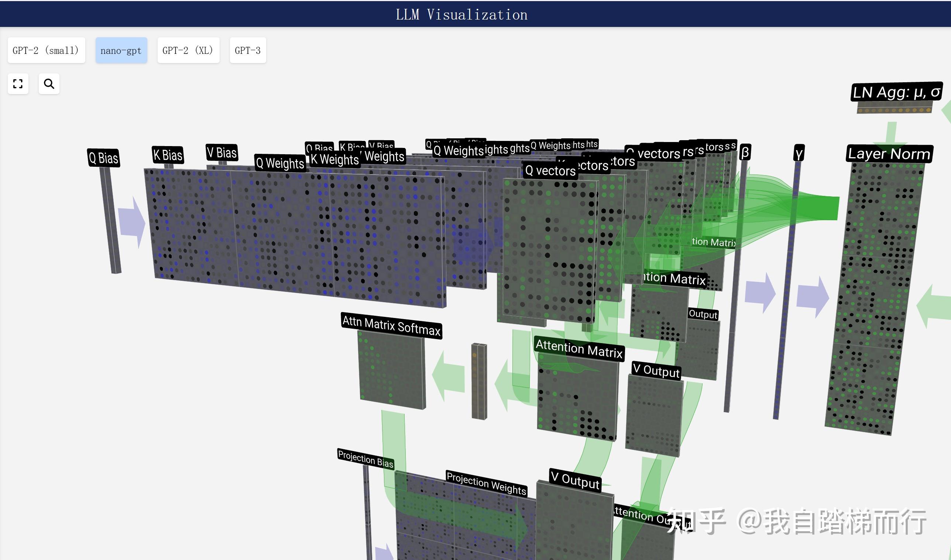Switch to the GPT-3 model
The image size is (951, 560).
(248, 50)
